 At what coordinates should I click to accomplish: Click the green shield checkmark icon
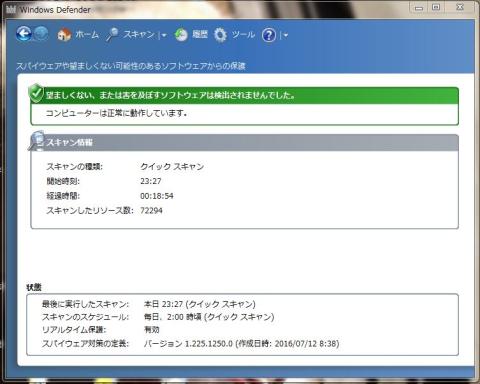coord(36,93)
